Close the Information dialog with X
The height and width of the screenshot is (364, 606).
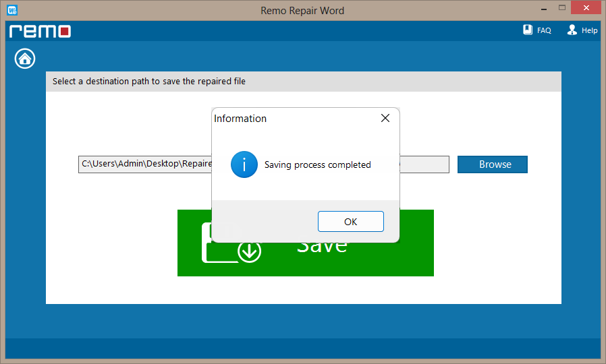point(385,119)
